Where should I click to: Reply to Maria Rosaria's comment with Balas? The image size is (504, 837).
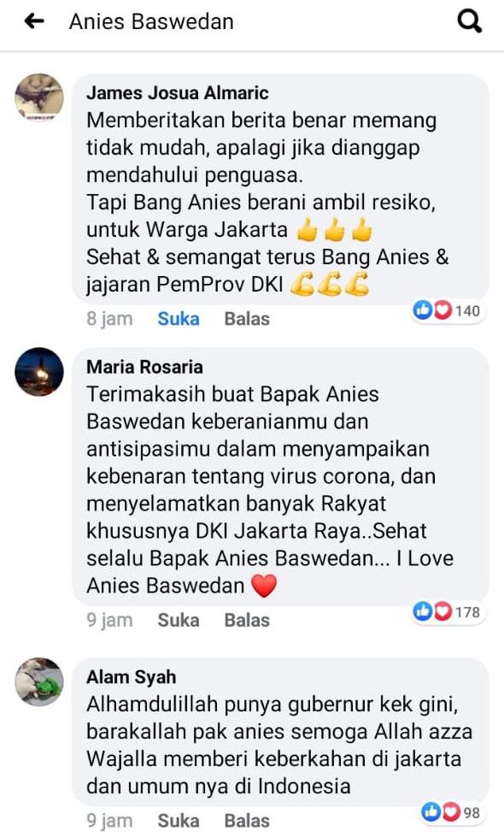coord(247,621)
